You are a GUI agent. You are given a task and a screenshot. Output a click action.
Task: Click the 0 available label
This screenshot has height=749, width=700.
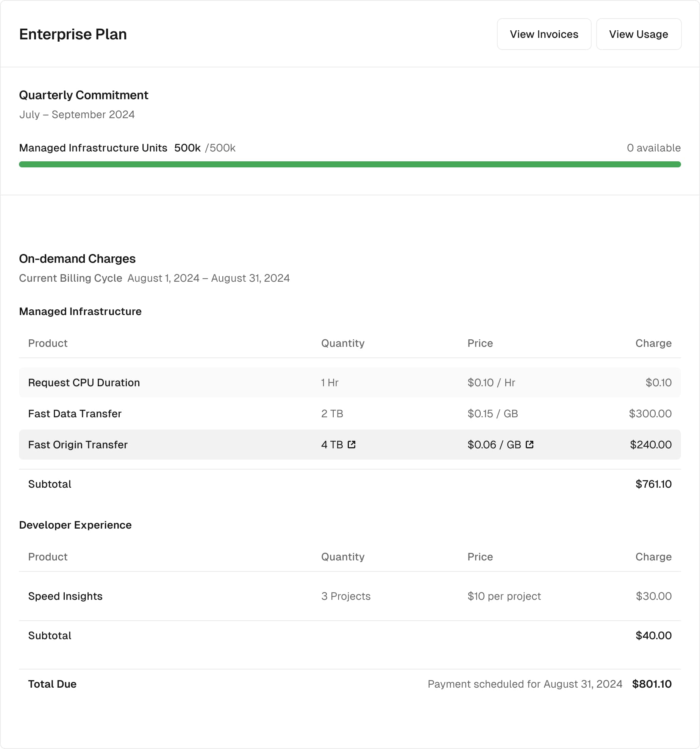(653, 148)
